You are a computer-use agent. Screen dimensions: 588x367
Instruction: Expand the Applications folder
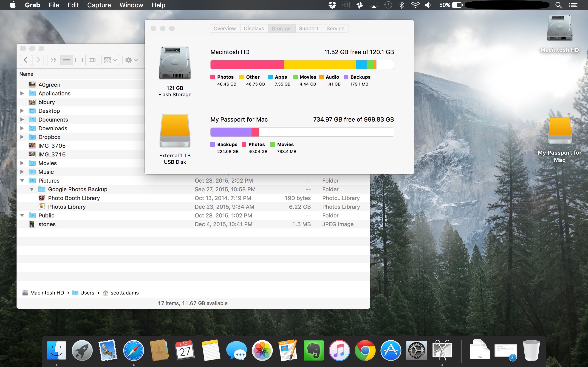pyautogui.click(x=22, y=93)
